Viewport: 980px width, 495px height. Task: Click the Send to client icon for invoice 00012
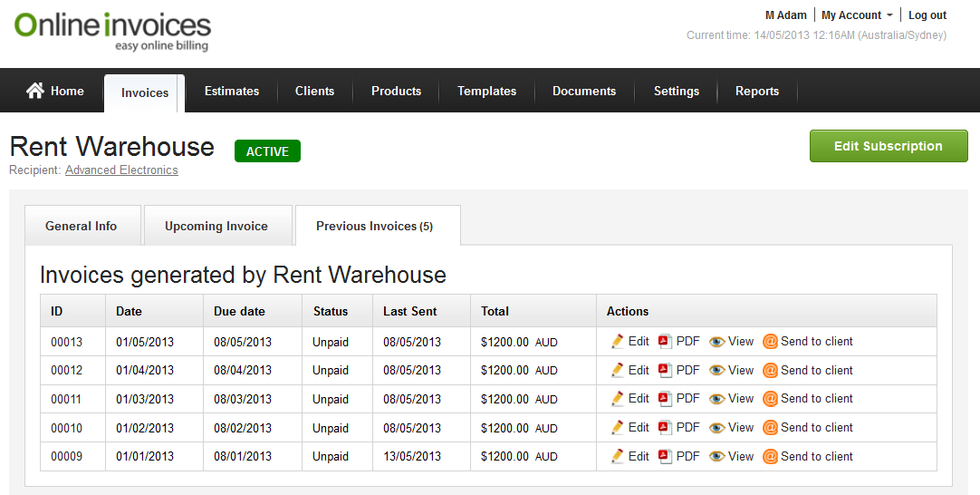click(770, 370)
